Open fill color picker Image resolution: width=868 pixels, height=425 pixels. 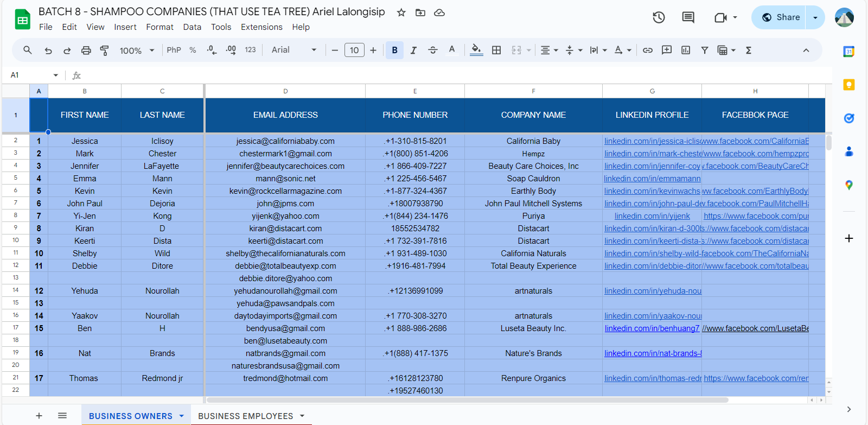pos(476,50)
